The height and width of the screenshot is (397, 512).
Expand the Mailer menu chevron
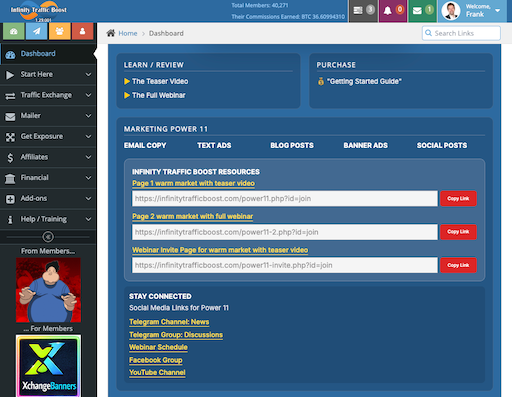point(88,116)
